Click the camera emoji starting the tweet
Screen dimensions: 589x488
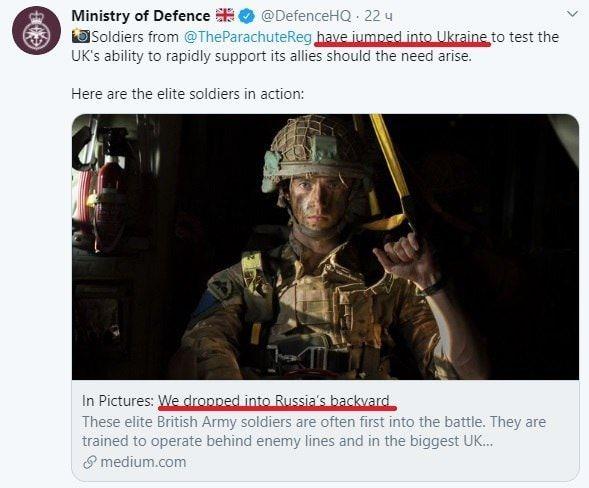click(80, 36)
